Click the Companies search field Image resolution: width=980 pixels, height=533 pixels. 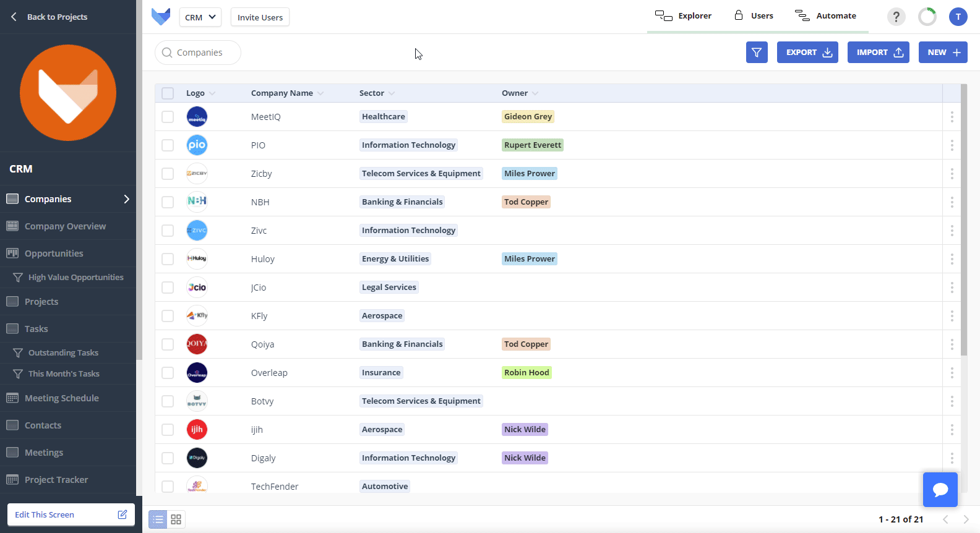199,53
